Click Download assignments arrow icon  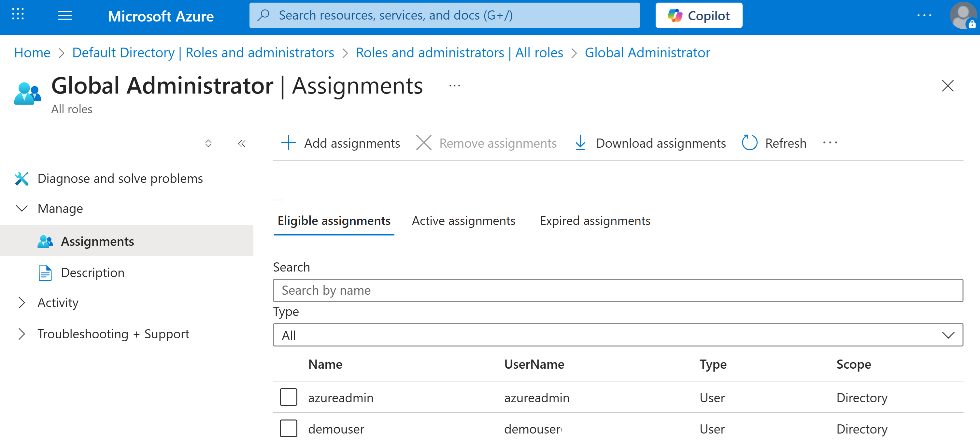(x=580, y=143)
